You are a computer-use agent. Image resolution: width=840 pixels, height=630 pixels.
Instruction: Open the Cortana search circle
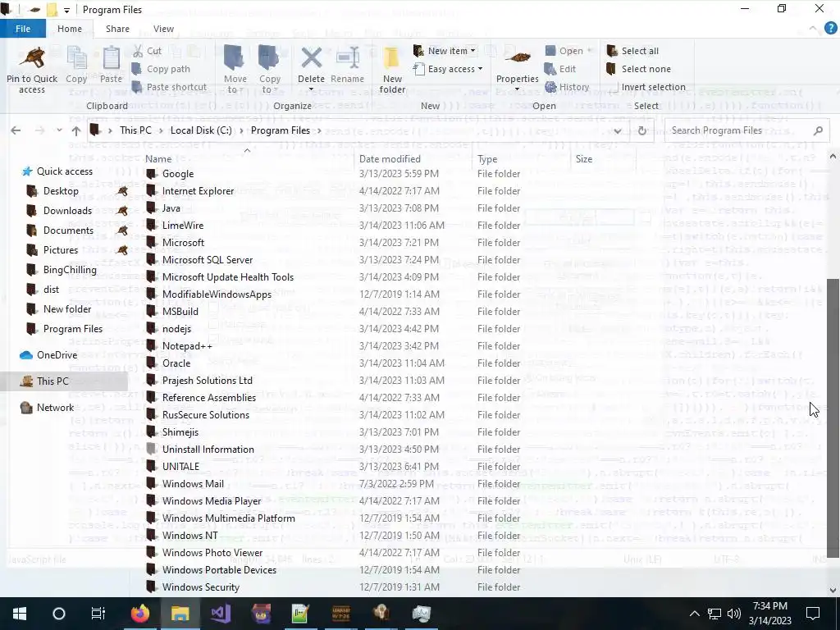[59, 614]
